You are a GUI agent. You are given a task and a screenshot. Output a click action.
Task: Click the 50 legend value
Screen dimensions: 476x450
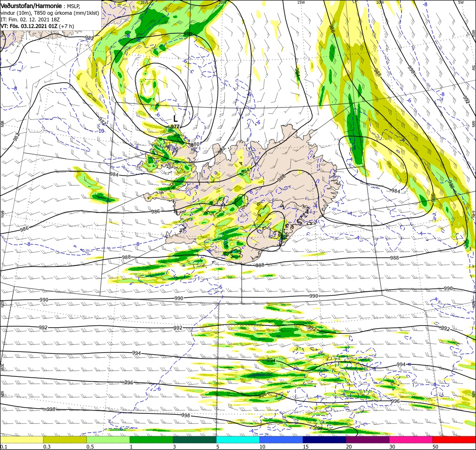(436, 447)
